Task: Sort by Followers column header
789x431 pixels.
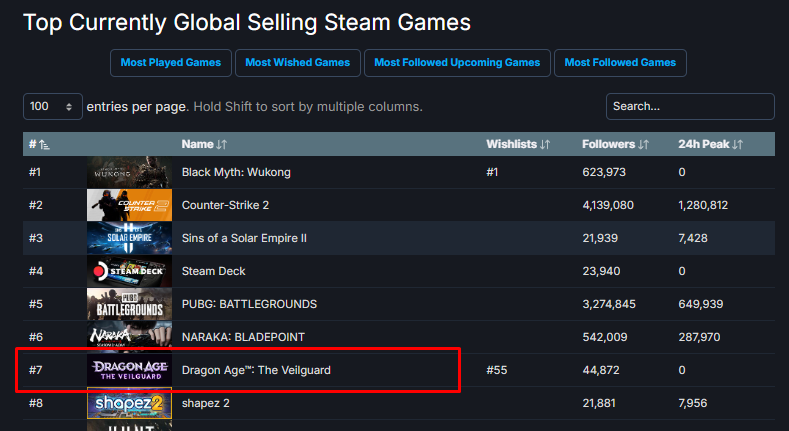Action: click(615, 145)
